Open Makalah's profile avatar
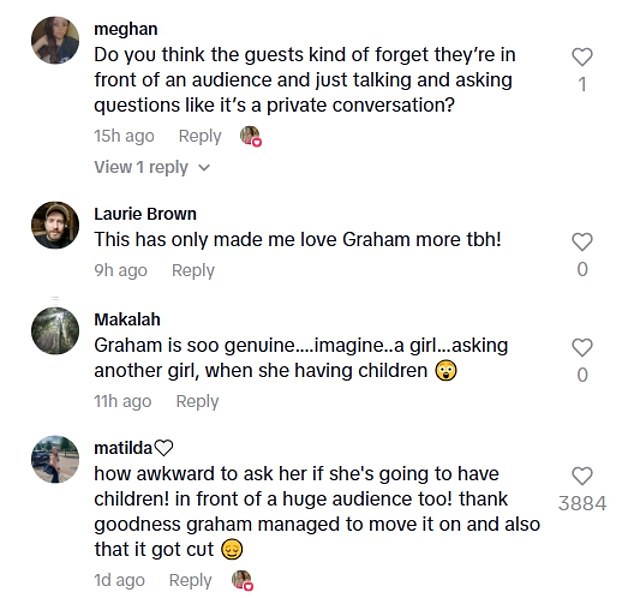Screen dimensions: 634x598 coord(56,332)
